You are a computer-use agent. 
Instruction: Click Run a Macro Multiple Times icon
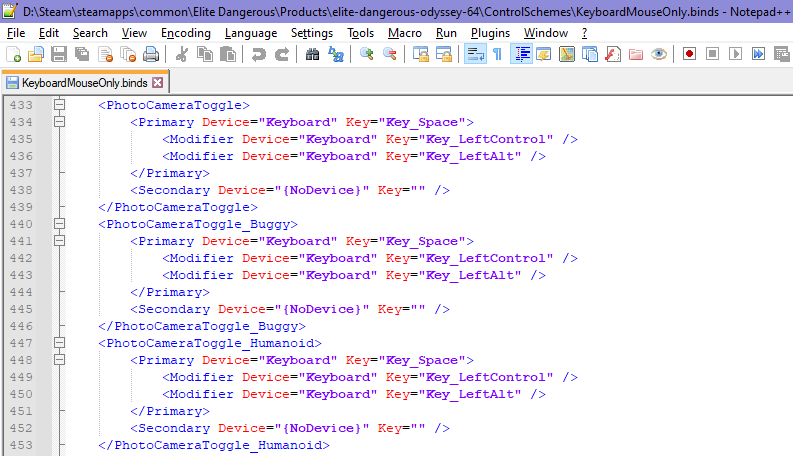pos(759,54)
